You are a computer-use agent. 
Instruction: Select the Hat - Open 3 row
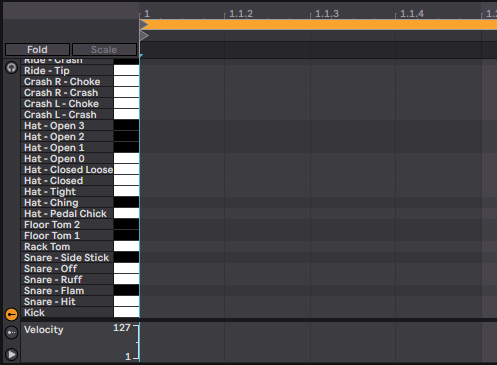[67, 126]
